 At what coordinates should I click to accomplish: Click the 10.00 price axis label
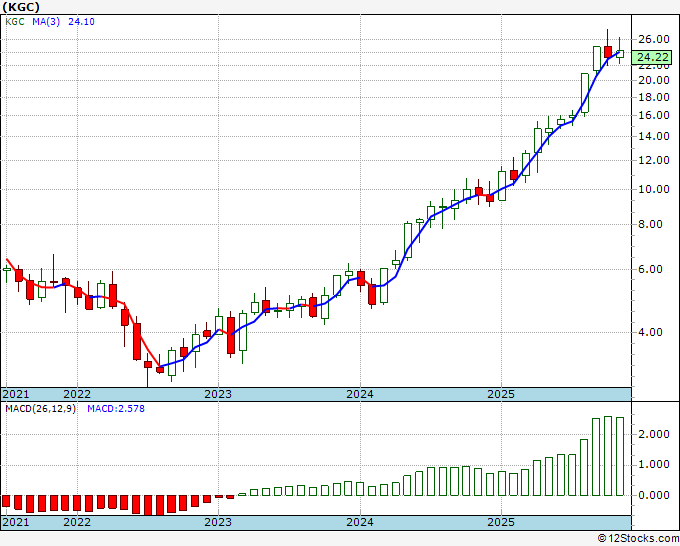pyautogui.click(x=654, y=189)
